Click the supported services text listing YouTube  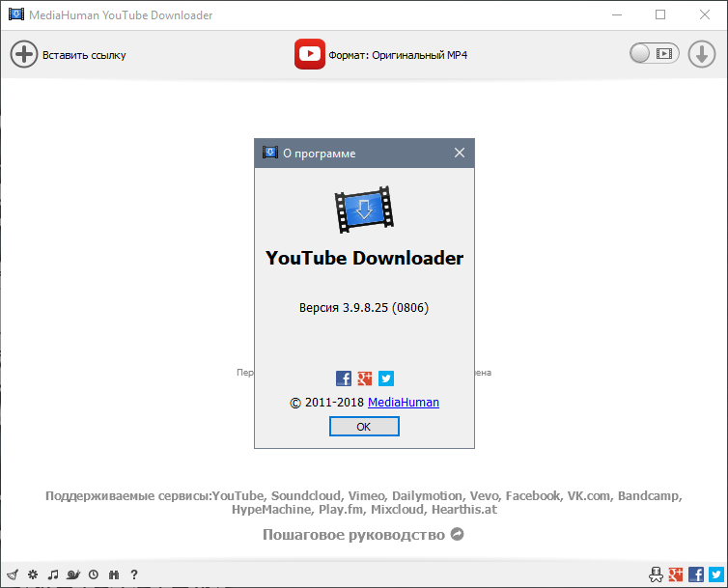click(x=364, y=502)
